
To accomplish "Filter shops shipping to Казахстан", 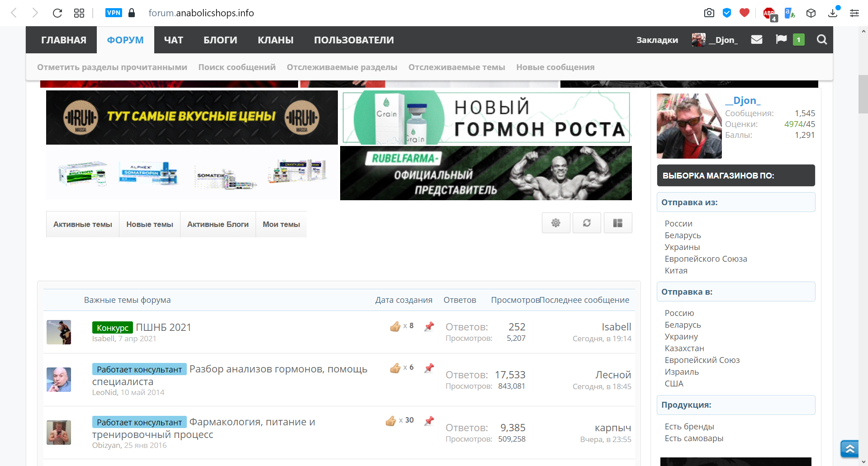I will (684, 348).
